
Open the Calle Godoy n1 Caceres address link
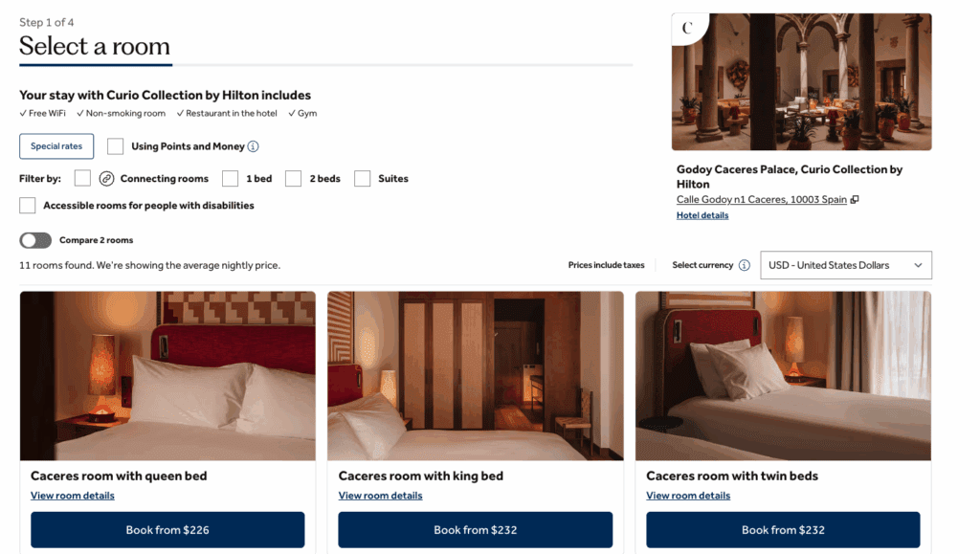click(x=761, y=199)
